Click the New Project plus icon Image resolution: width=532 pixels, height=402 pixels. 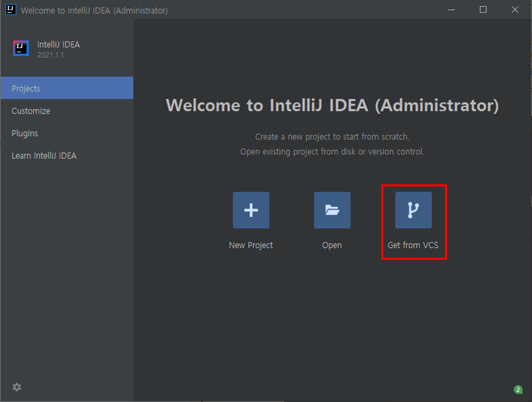251,210
